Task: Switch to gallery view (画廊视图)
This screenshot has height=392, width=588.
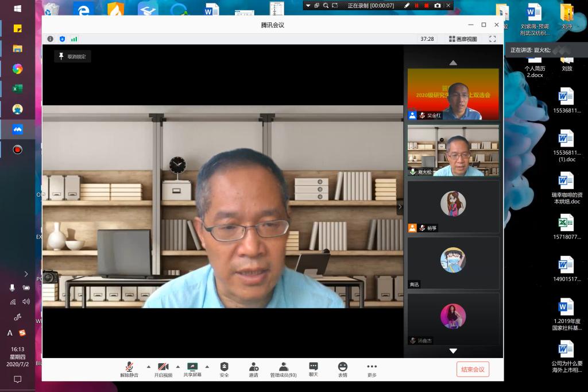Action: pos(463,39)
